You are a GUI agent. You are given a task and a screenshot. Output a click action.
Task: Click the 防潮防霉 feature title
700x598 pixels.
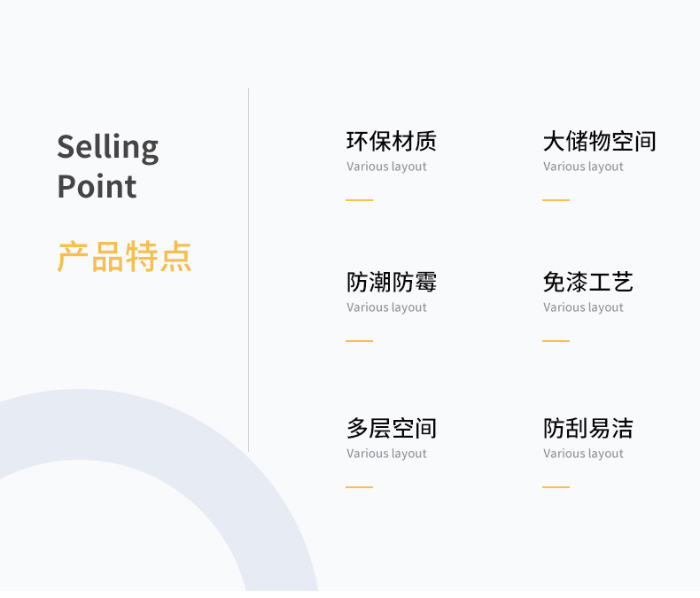tap(391, 283)
